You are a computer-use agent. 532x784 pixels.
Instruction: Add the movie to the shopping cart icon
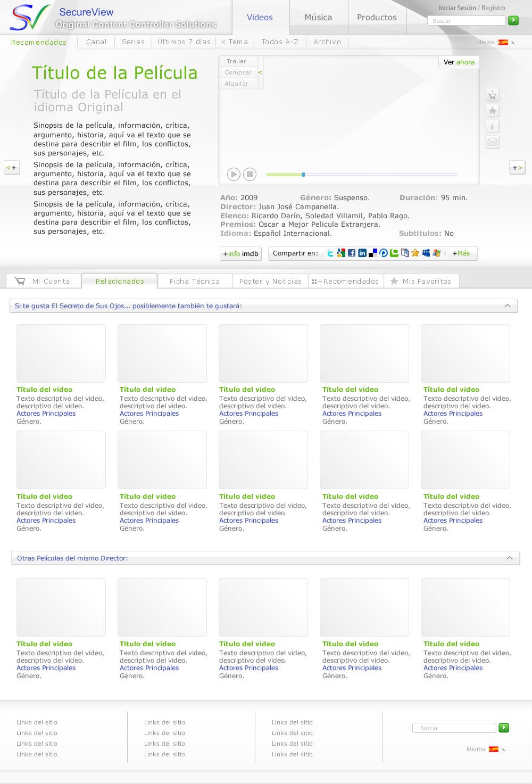(493, 95)
